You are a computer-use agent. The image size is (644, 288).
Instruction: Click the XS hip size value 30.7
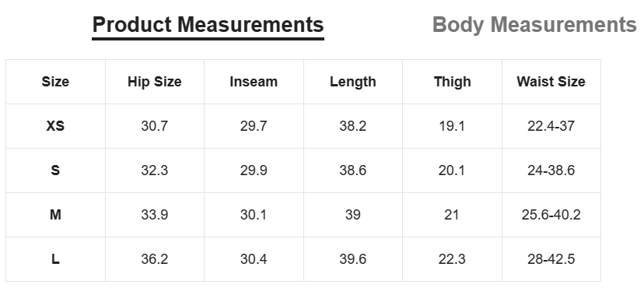click(155, 126)
